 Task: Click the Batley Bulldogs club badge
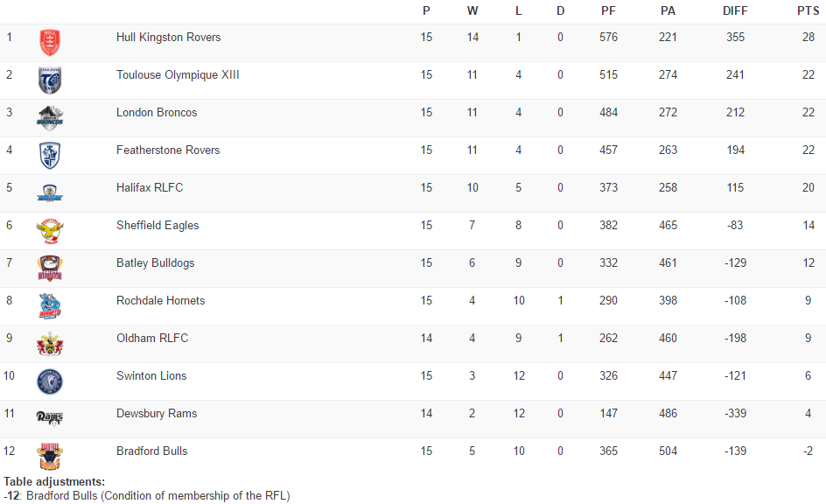click(x=50, y=268)
